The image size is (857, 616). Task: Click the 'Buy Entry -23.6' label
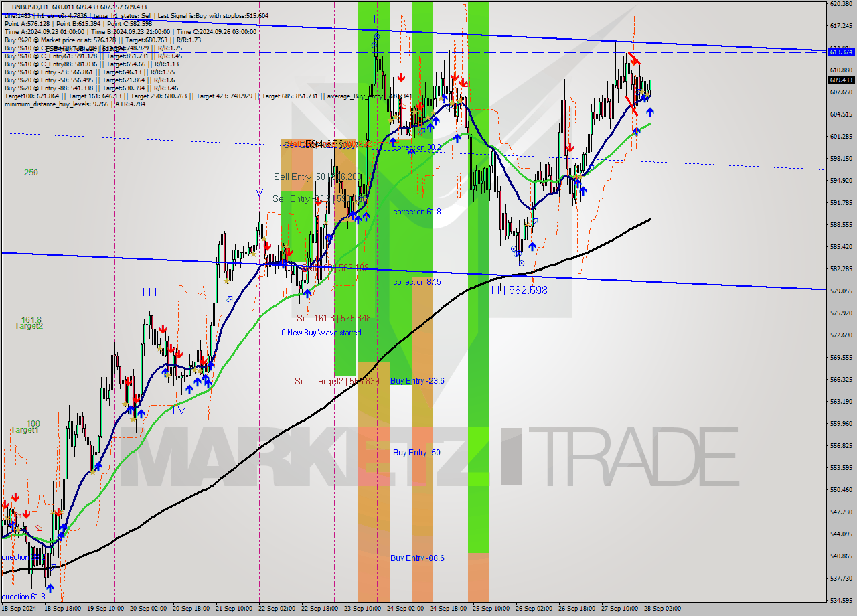pos(417,380)
